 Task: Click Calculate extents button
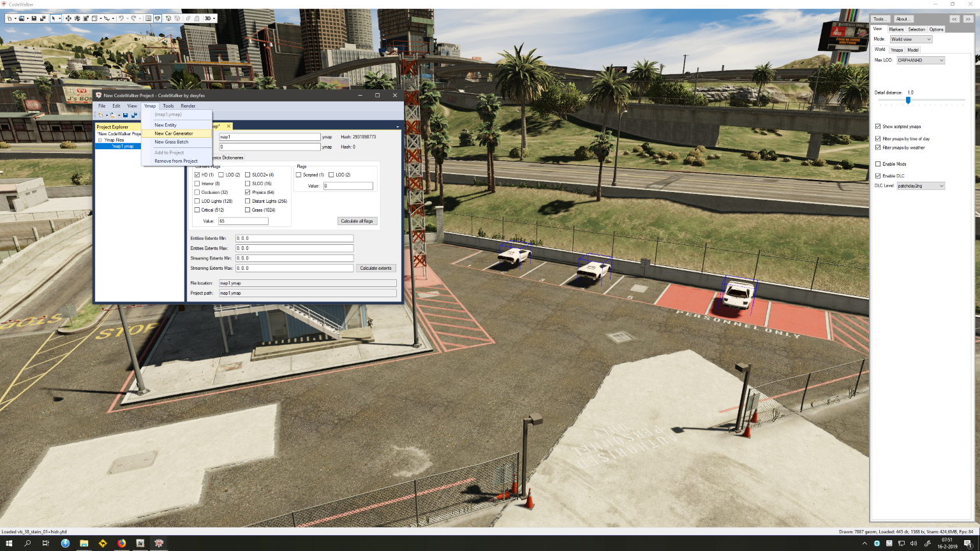pos(376,268)
